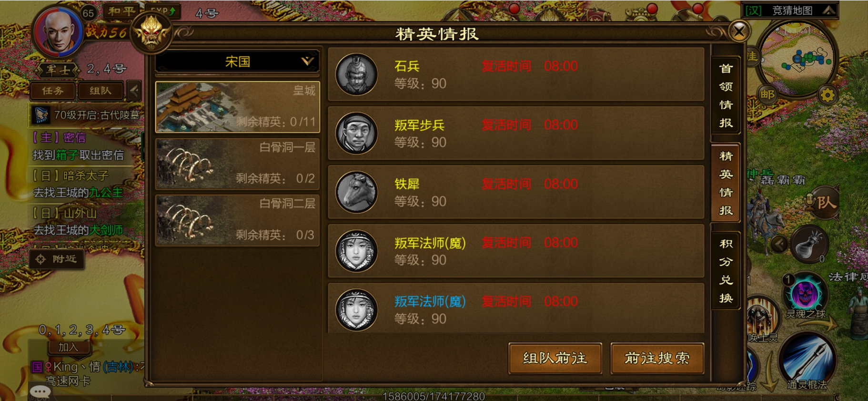Close the 精英情报 window

click(x=739, y=32)
